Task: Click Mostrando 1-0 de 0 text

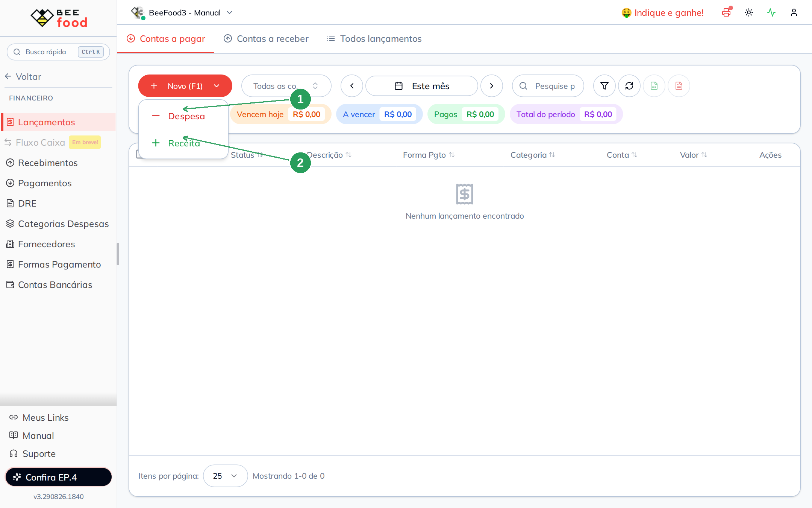Action: click(289, 476)
